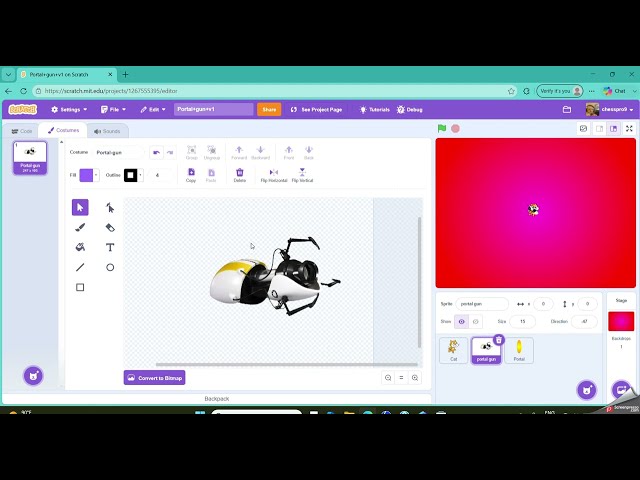Click Verify it's you button
640x480 pixels.
coord(559,91)
